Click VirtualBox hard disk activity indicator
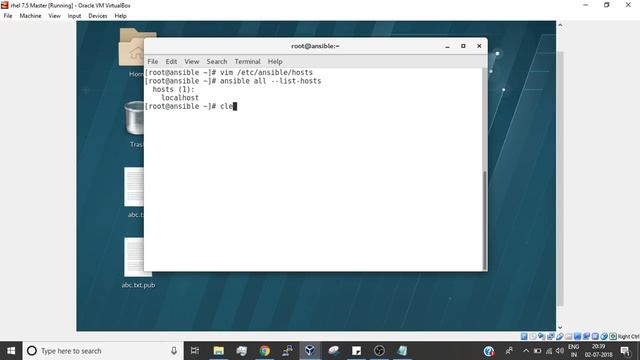This screenshot has height=360, width=640. (524, 336)
